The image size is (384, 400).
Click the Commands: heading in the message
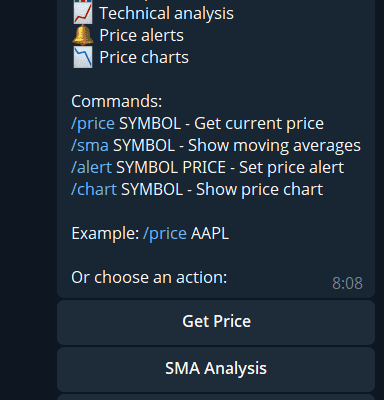pos(117,101)
